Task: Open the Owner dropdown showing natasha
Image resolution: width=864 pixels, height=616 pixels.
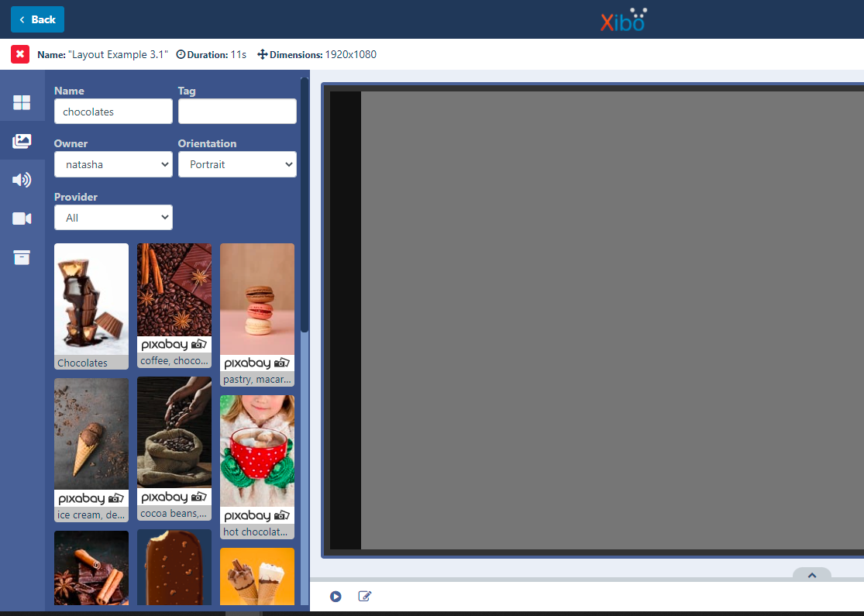Action: point(113,164)
